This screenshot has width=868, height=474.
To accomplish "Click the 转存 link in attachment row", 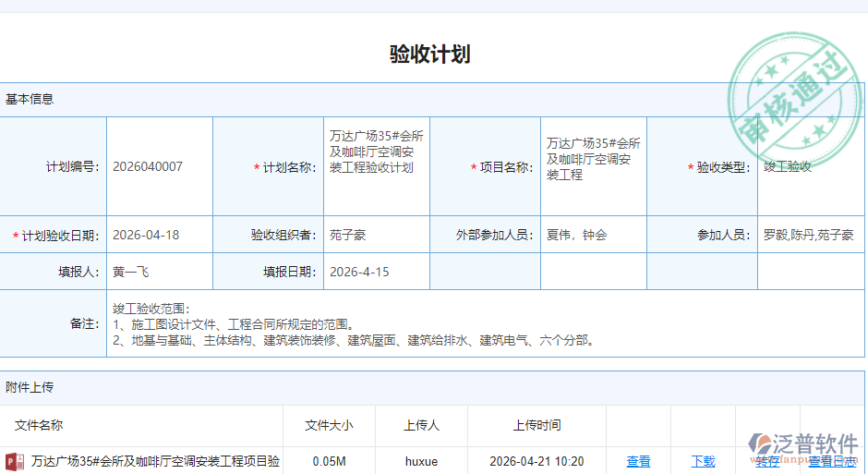I will point(767,461).
